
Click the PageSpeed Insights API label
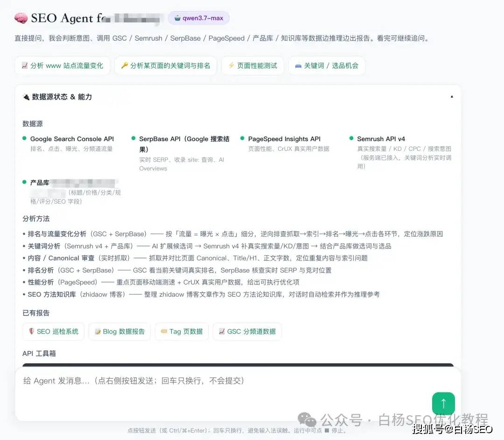click(x=284, y=139)
